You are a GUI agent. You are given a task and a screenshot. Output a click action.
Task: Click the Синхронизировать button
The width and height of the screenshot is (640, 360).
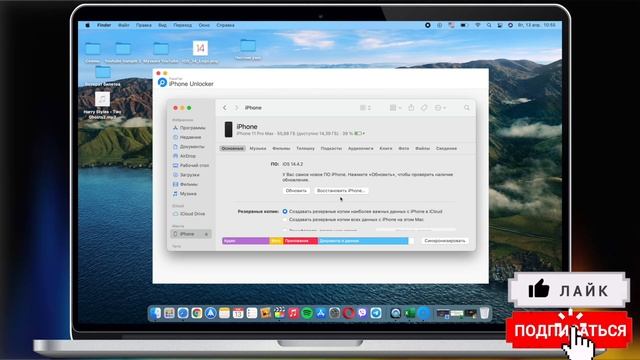(445, 241)
